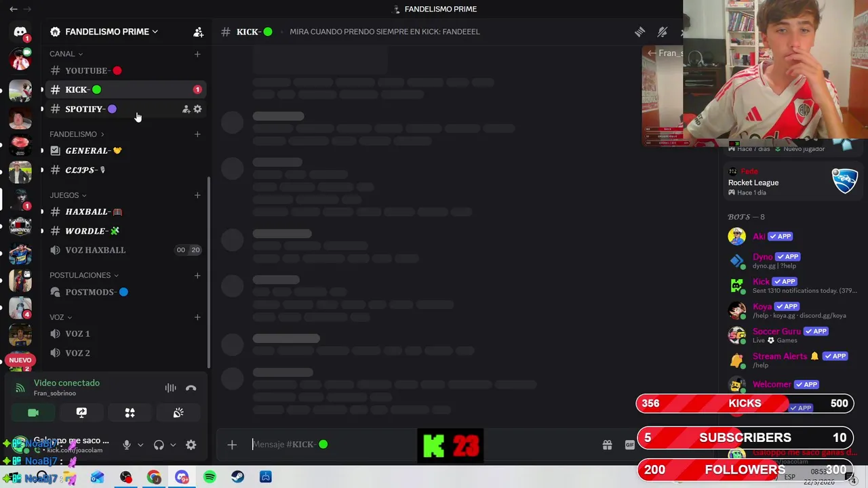868x488 pixels.
Task: Disconnect from the voice call
Action: pyautogui.click(x=191, y=388)
